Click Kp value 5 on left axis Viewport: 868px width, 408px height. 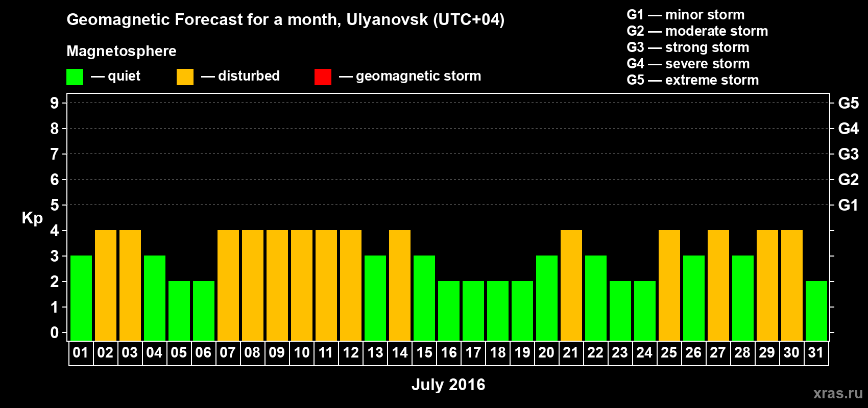tap(55, 205)
